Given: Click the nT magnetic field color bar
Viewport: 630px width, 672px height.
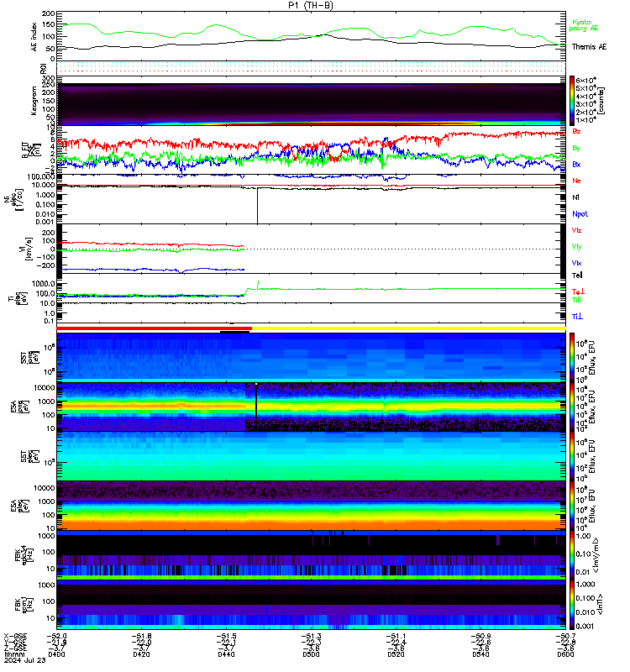Looking at the screenshot, I should click(572, 605).
